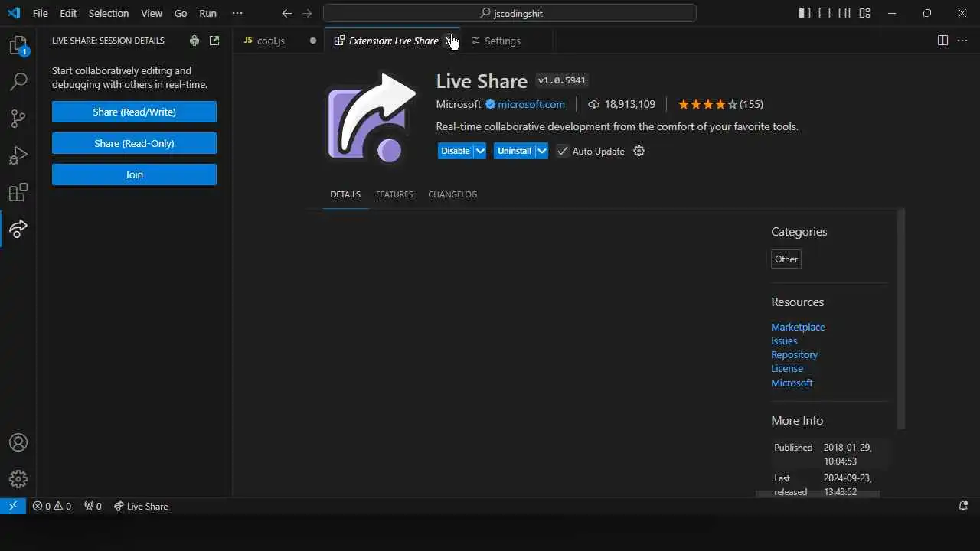The image size is (980, 551).
Task: Open the Edit menu
Action: point(68,13)
